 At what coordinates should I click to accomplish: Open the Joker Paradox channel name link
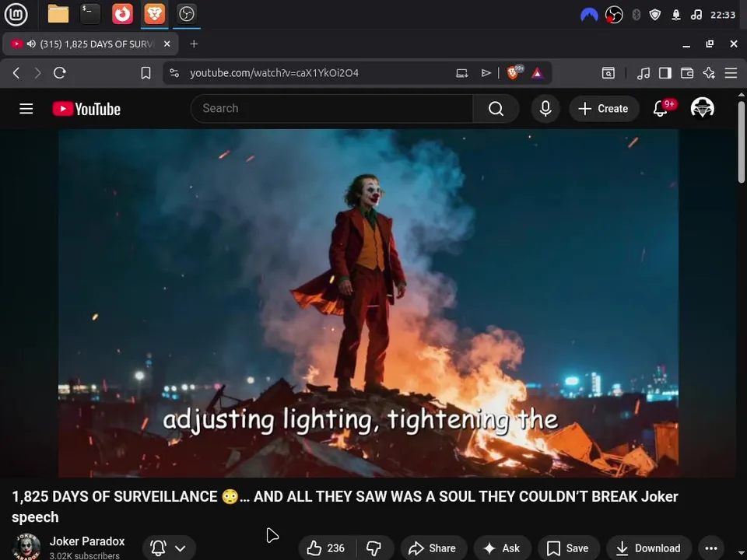coord(87,541)
